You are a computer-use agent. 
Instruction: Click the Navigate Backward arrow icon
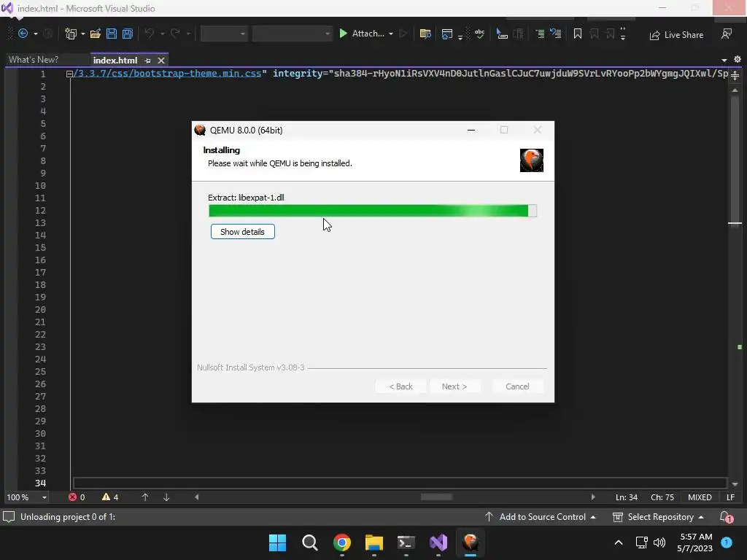(x=23, y=34)
